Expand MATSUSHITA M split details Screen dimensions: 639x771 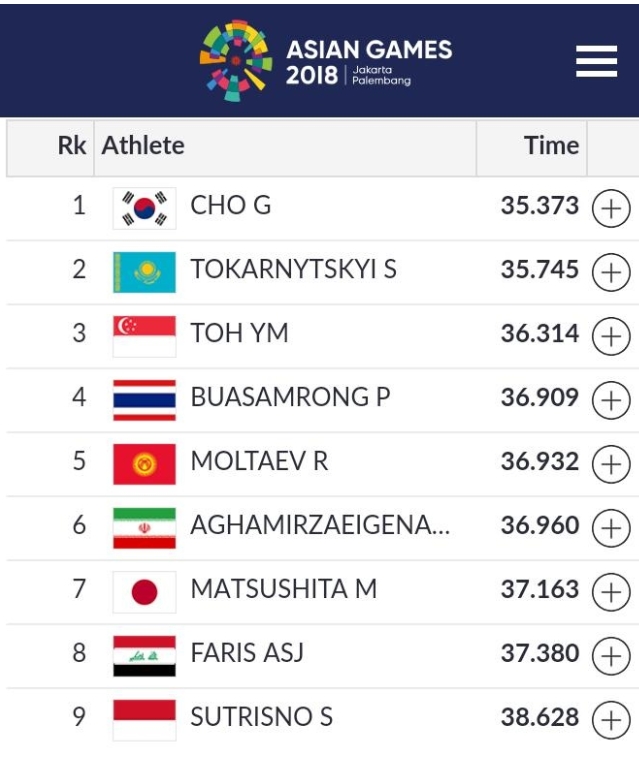click(x=611, y=592)
